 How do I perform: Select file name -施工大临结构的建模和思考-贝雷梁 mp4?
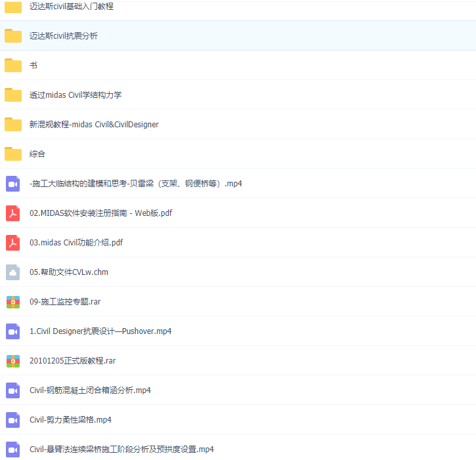coord(136,184)
